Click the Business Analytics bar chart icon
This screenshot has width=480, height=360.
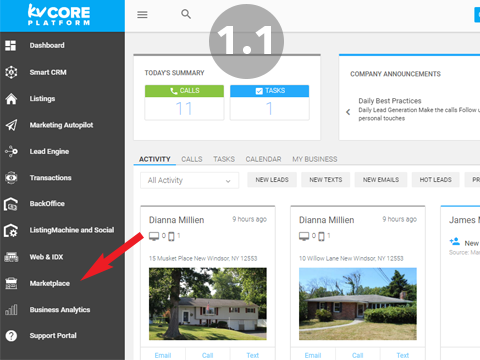pyautogui.click(x=11, y=310)
